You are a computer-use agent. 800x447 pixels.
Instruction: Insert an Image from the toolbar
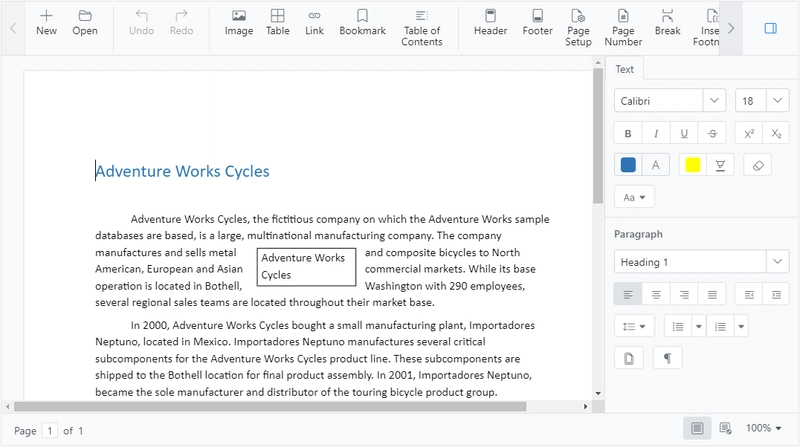pyautogui.click(x=239, y=23)
